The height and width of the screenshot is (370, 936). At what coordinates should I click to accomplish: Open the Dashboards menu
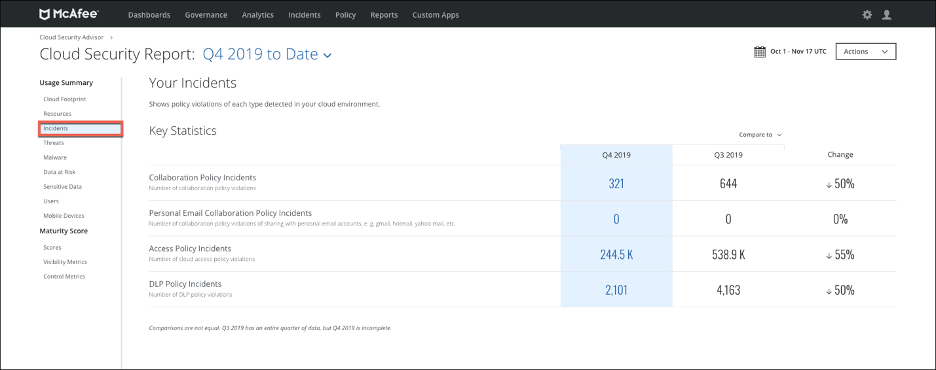pyautogui.click(x=149, y=15)
